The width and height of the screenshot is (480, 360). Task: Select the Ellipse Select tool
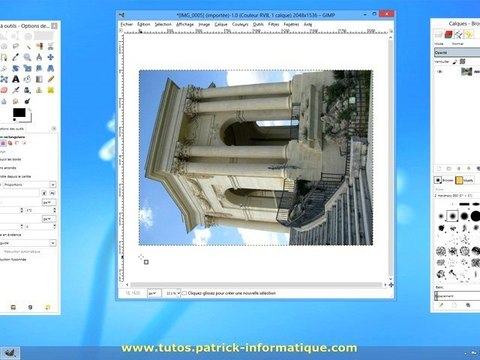4,46
